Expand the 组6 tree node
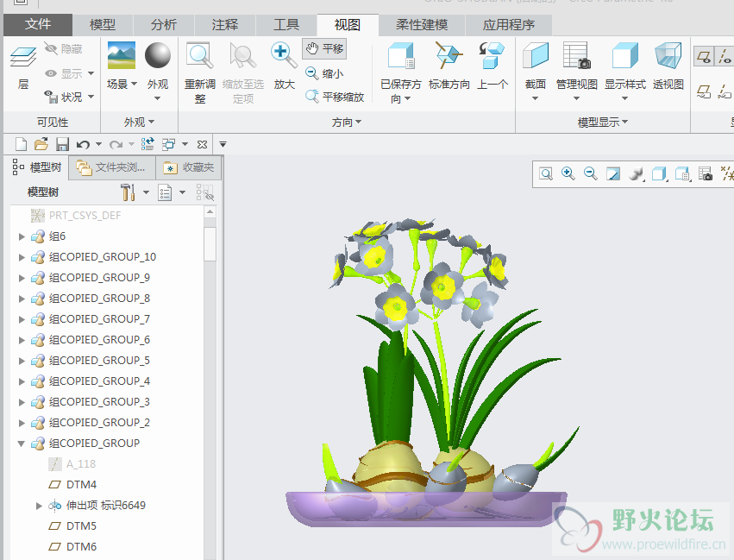Viewport: 734px width, 560px height. [22, 236]
